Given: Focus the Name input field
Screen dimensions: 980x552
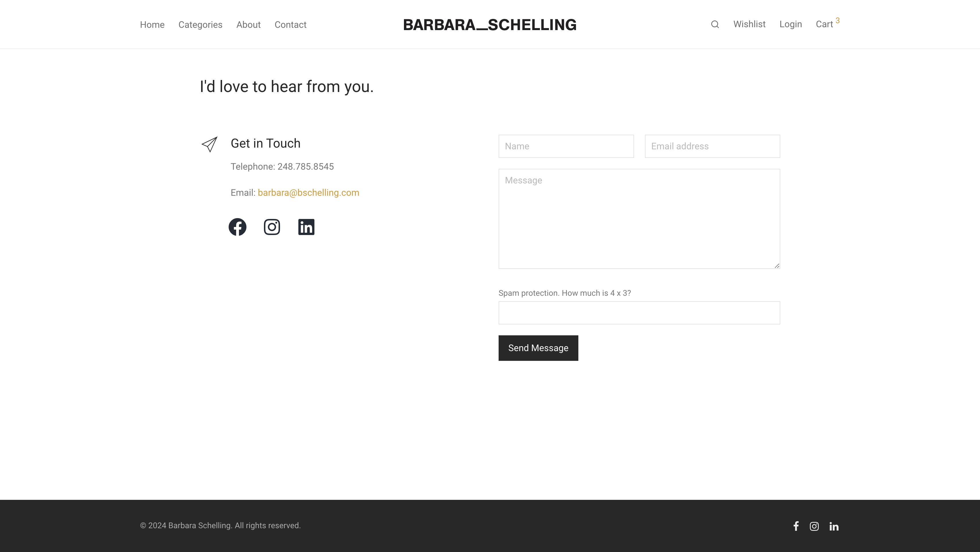Looking at the screenshot, I should (566, 146).
